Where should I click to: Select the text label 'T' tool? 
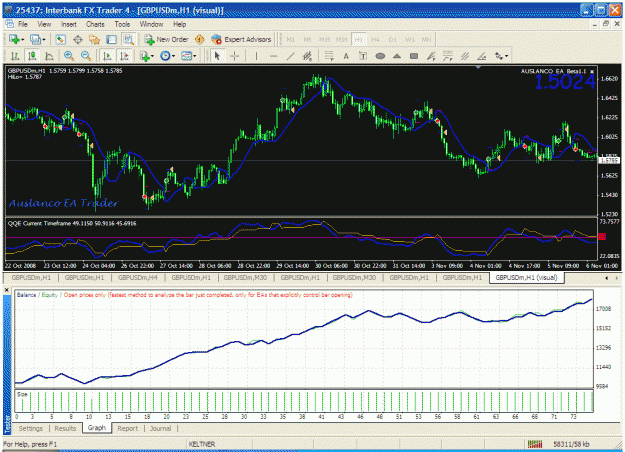[x=363, y=56]
